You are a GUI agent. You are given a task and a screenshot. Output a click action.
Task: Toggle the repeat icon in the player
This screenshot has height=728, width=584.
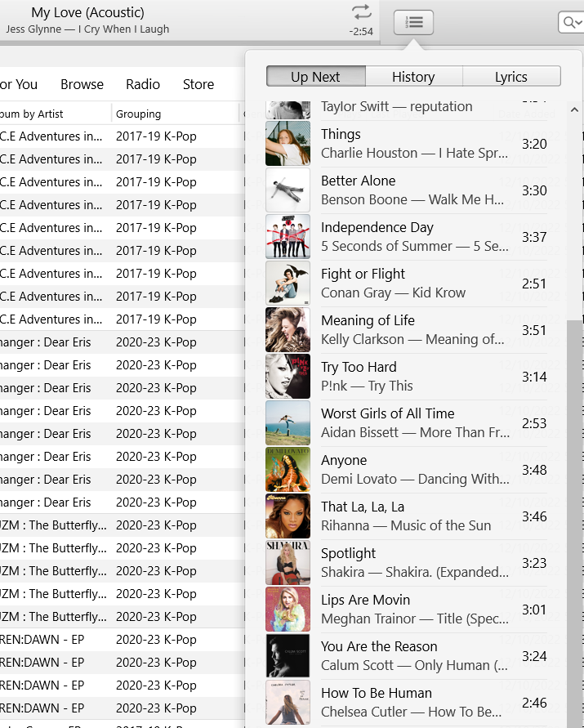(362, 12)
